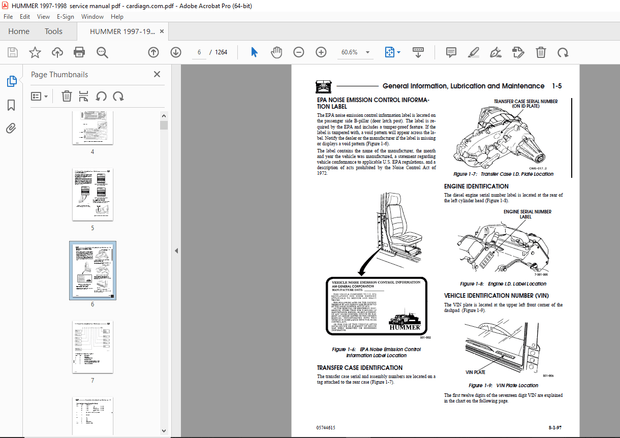620x438 pixels.
Task: Rotate pages counterclockwise in thumbnails panel
Action: 101,96
